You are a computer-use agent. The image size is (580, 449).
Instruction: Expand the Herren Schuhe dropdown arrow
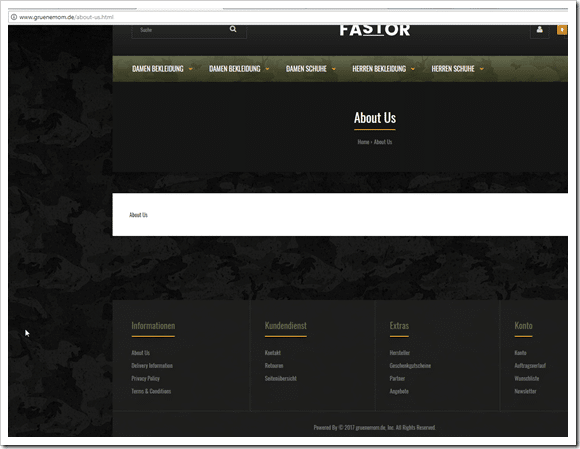coord(482,69)
